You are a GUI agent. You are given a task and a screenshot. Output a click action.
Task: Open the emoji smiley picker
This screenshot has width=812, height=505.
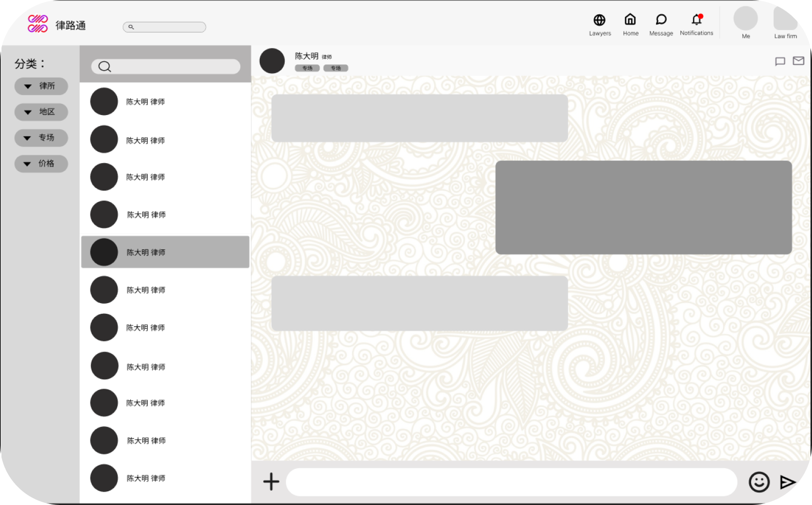[x=759, y=481]
